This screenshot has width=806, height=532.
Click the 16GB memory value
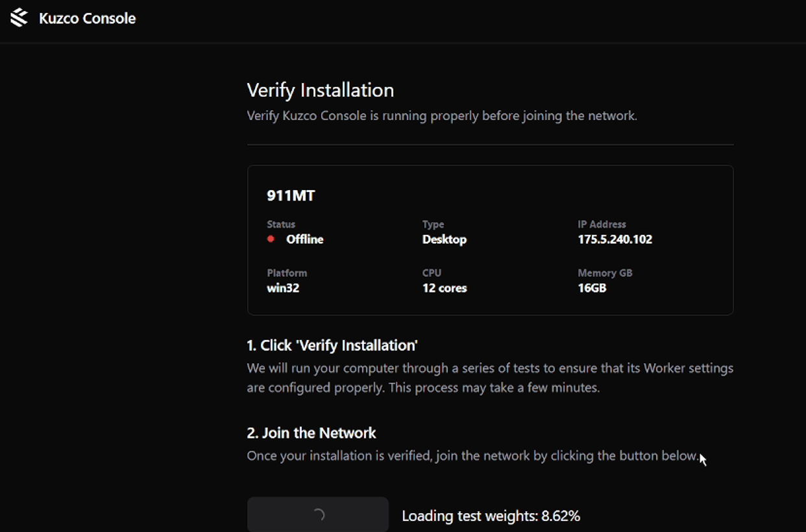tap(592, 288)
